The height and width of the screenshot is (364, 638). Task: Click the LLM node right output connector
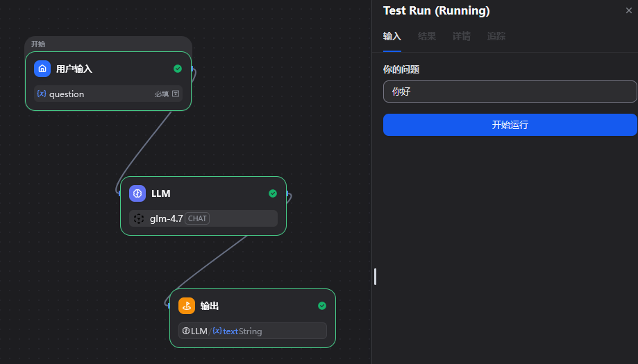coord(287,194)
